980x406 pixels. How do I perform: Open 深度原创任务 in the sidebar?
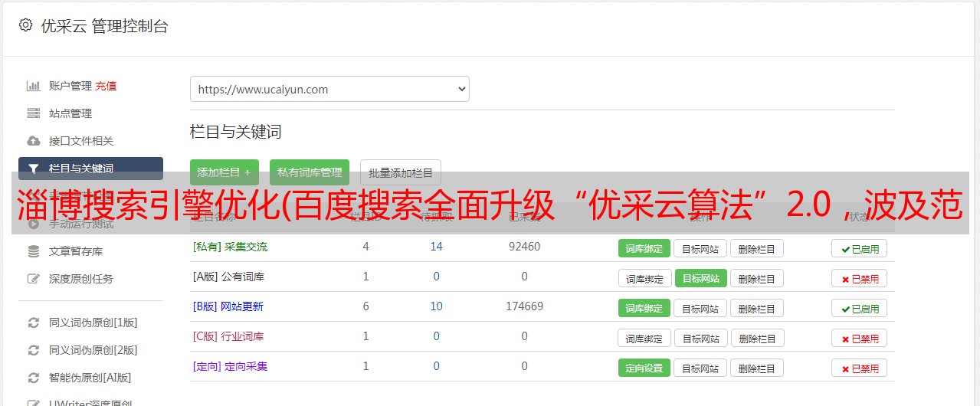[x=81, y=279]
